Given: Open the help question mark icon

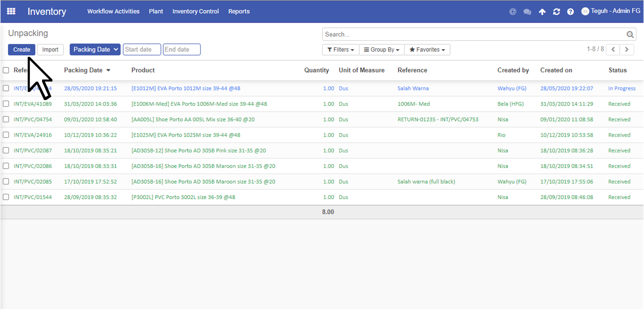Looking at the screenshot, I should point(570,12).
